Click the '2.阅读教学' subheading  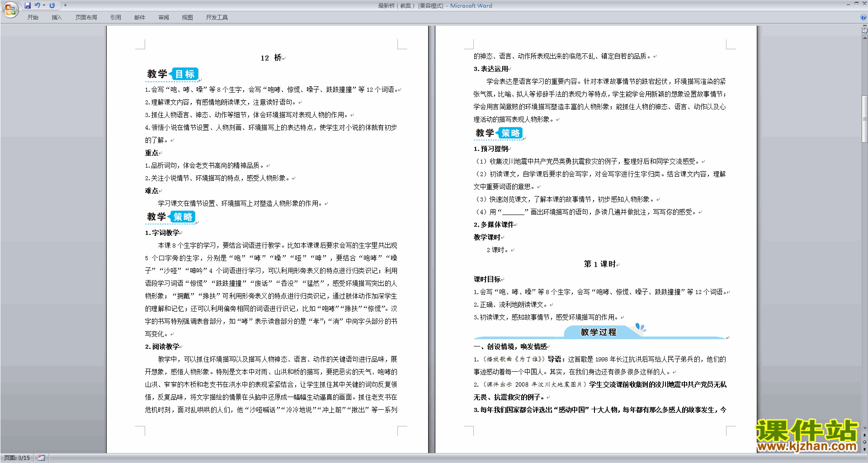click(162, 347)
